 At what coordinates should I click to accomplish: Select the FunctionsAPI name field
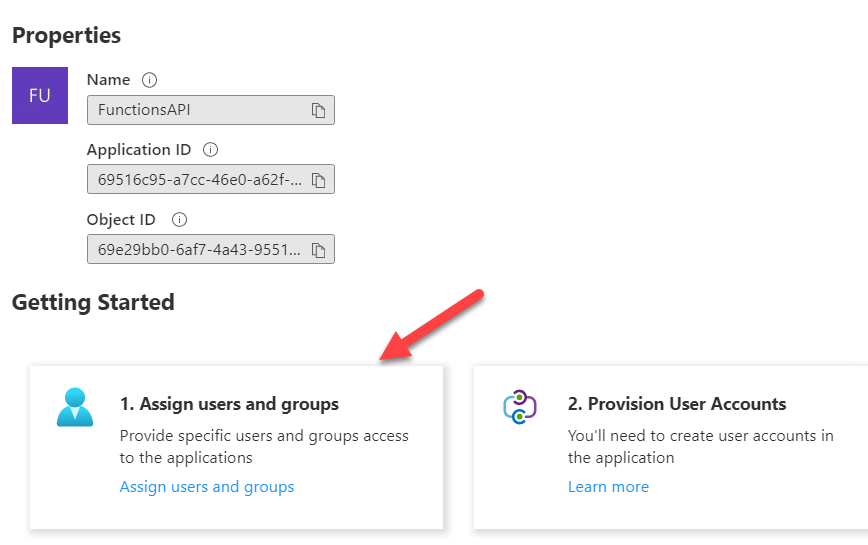point(210,110)
